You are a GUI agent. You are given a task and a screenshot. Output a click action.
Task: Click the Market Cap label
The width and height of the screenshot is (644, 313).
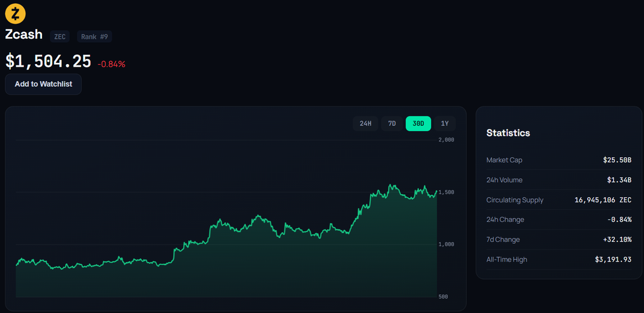coord(504,160)
